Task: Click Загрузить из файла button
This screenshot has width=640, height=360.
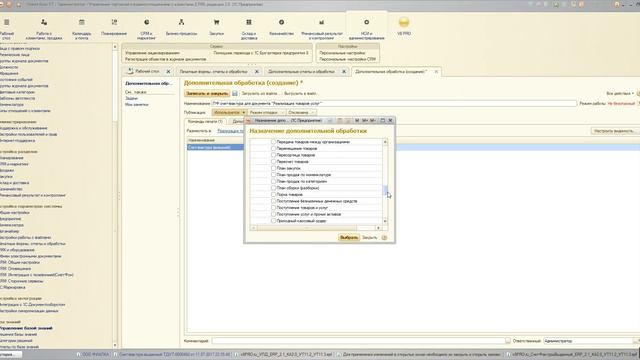Action: click(x=260, y=93)
